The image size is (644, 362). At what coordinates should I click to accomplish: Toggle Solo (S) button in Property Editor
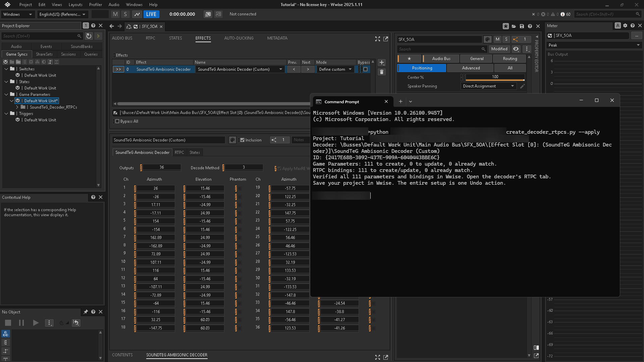click(x=506, y=39)
